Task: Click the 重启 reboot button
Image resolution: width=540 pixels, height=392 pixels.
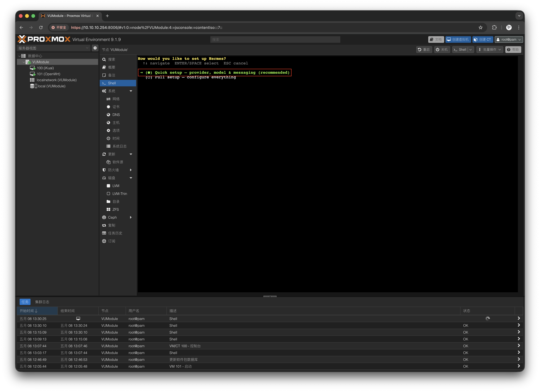Action: [424, 49]
